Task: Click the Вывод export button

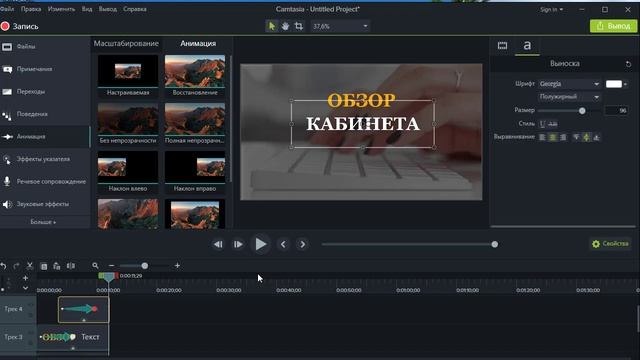Action: [613, 26]
